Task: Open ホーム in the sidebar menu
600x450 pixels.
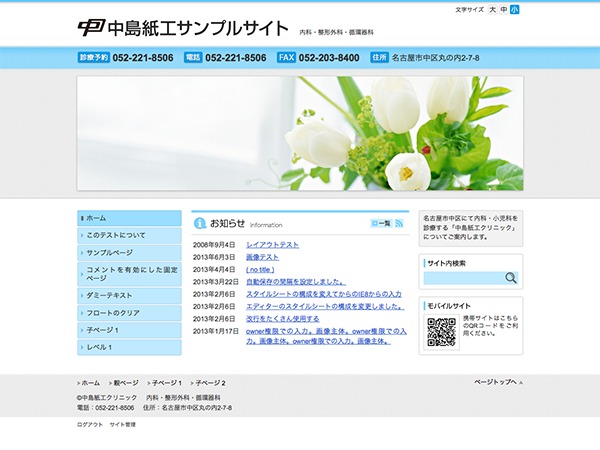Action: pyautogui.click(x=129, y=218)
